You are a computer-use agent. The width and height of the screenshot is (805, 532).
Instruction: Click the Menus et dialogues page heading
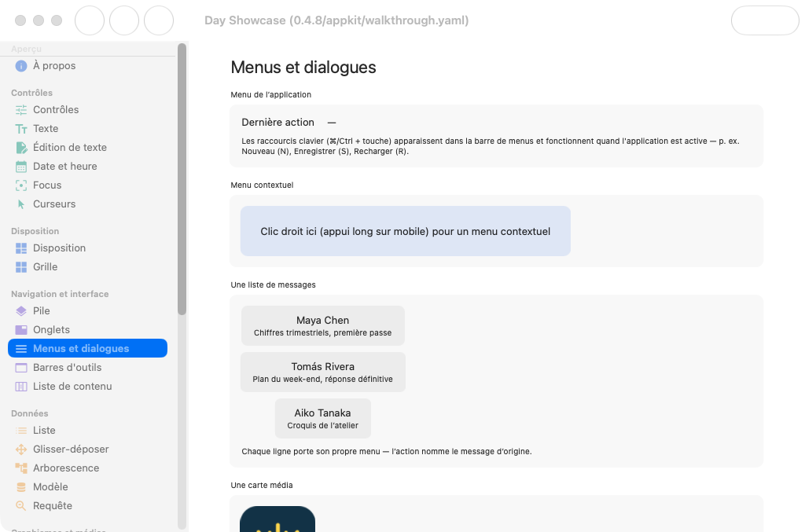pos(303,68)
